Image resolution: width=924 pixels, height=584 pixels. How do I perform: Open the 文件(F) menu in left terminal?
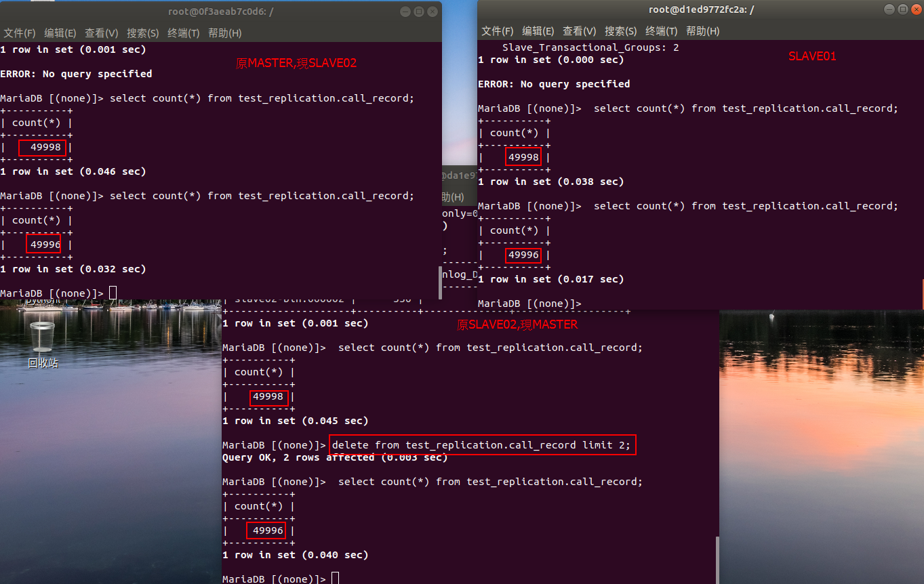tap(20, 33)
